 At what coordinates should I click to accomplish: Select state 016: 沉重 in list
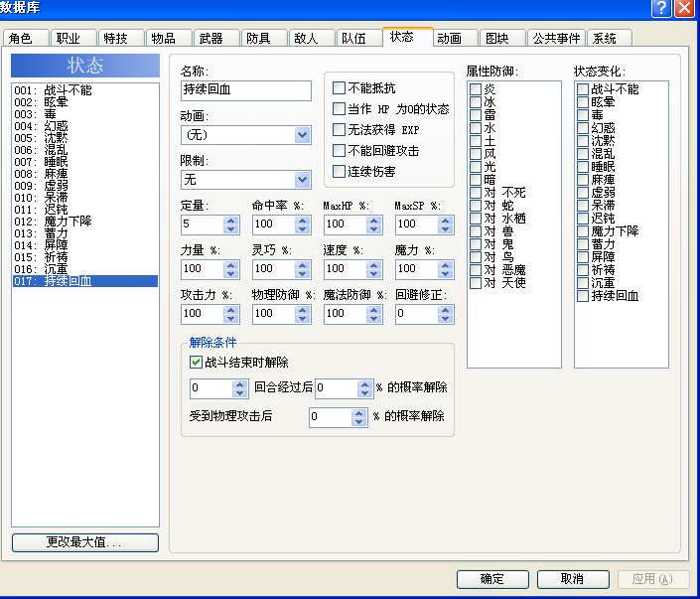click(x=85, y=269)
